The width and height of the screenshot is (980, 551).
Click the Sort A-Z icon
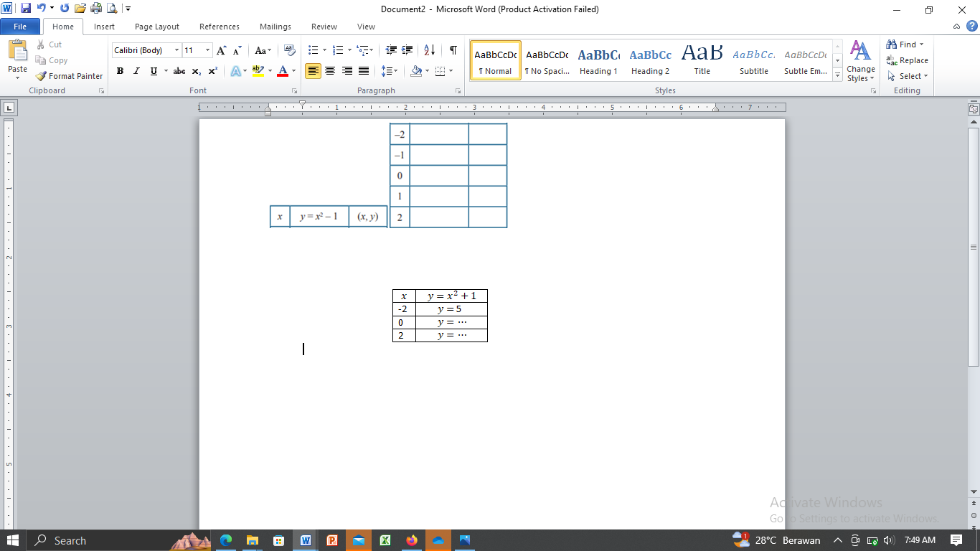pos(429,50)
